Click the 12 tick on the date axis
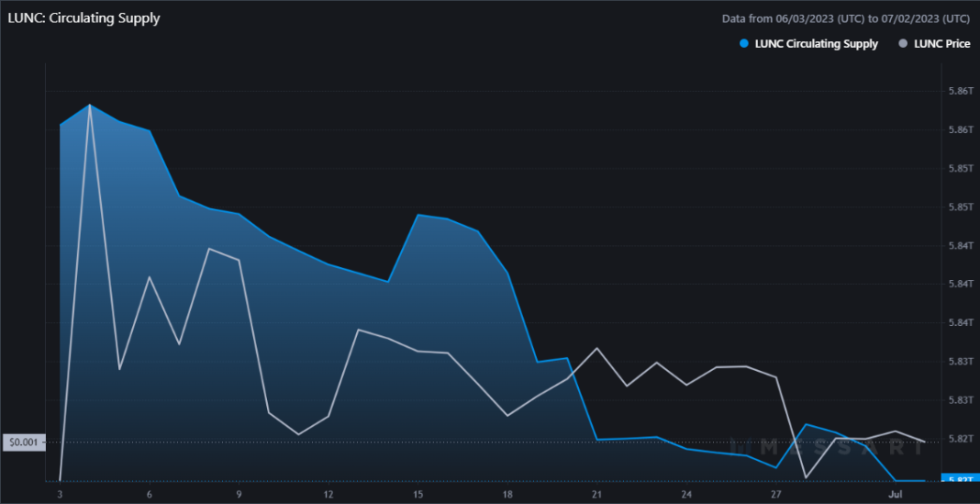Screen dimensions: 980x504 pyautogui.click(x=329, y=494)
